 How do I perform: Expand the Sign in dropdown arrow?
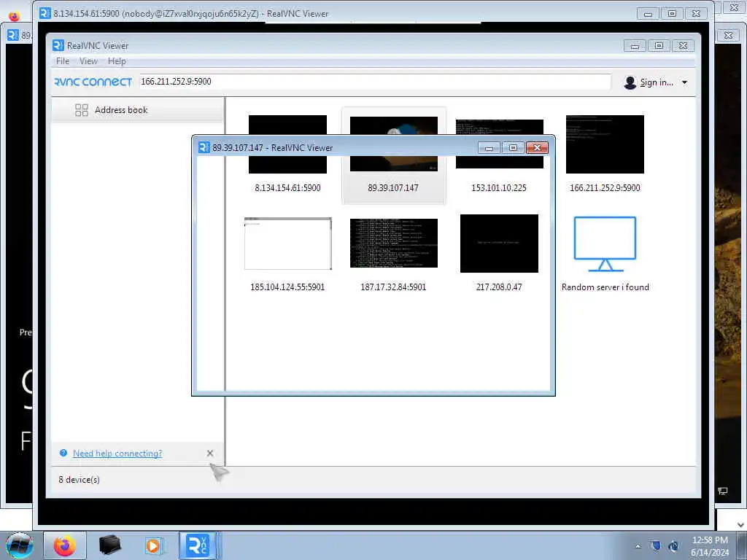(x=684, y=82)
